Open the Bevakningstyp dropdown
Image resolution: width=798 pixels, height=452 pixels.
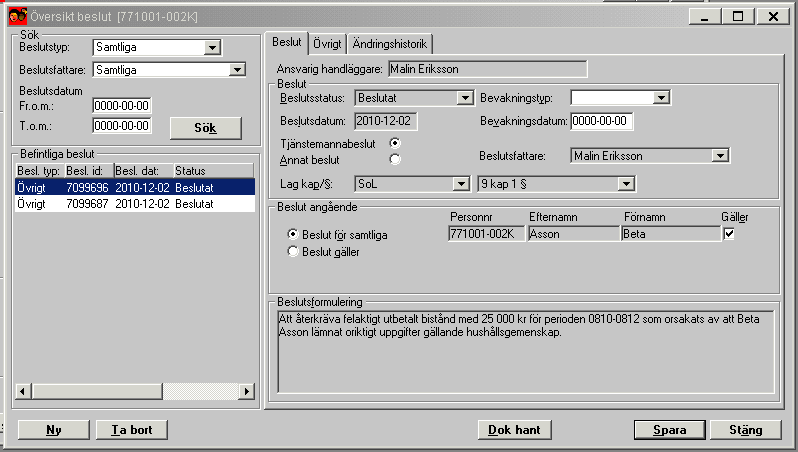click(661, 97)
